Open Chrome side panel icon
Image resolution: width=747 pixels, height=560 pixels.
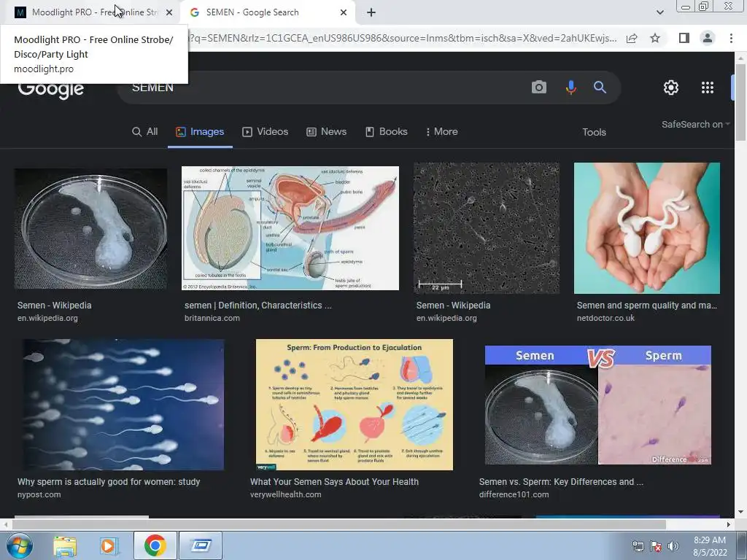(x=684, y=38)
